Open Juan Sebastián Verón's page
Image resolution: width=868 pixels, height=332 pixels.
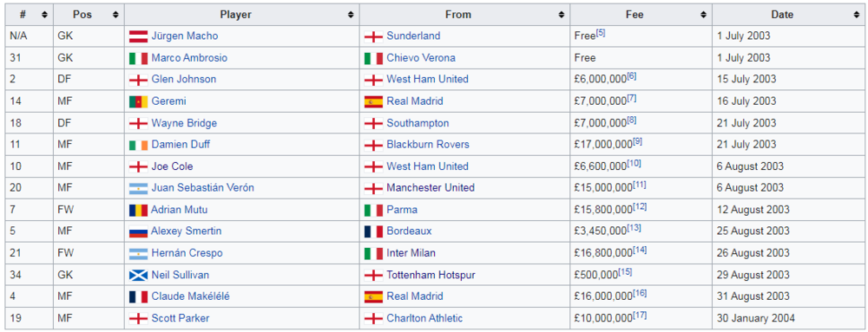pos(202,188)
